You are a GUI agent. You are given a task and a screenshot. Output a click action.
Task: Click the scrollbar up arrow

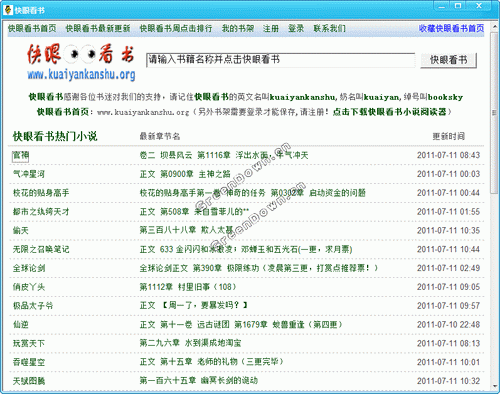(494, 28)
